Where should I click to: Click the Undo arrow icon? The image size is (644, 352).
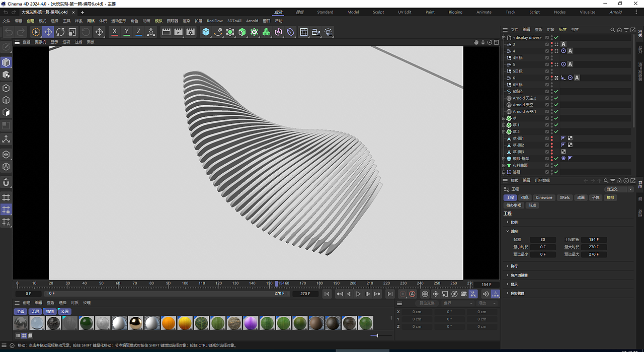pos(9,32)
